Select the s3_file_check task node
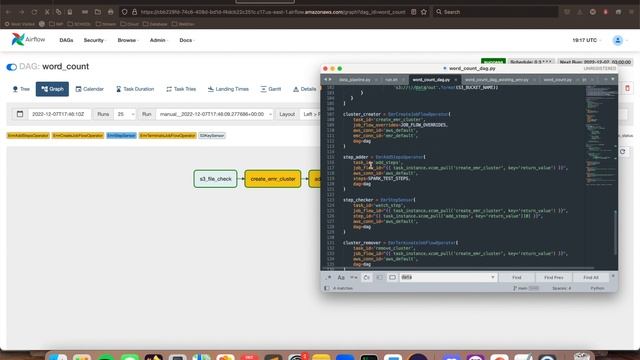Image resolution: width=640 pixels, height=360 pixels. pos(215,179)
